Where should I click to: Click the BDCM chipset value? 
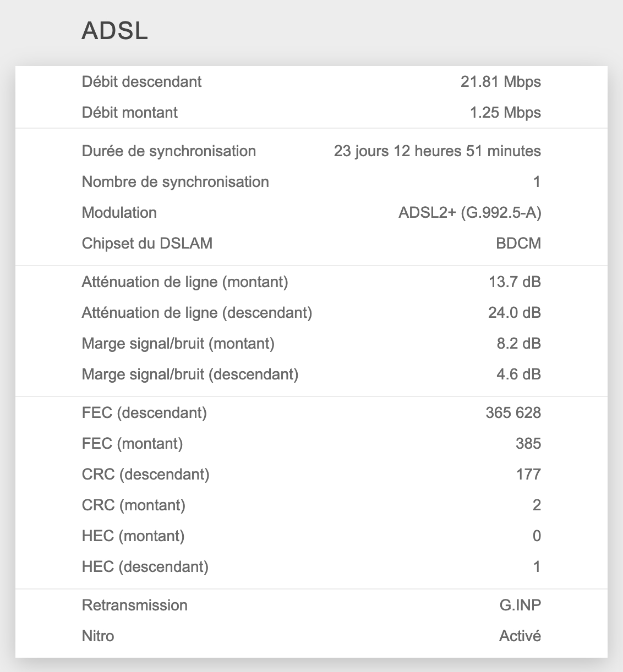[518, 244]
